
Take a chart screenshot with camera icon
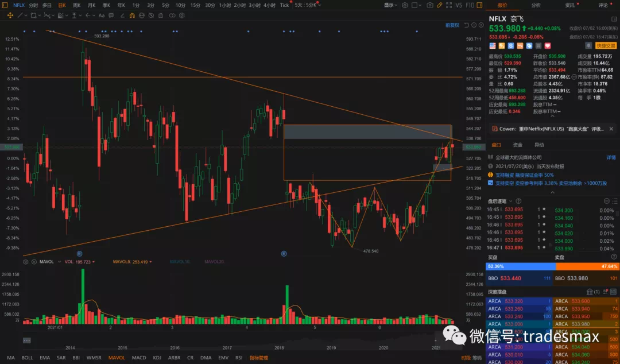pos(430,5)
